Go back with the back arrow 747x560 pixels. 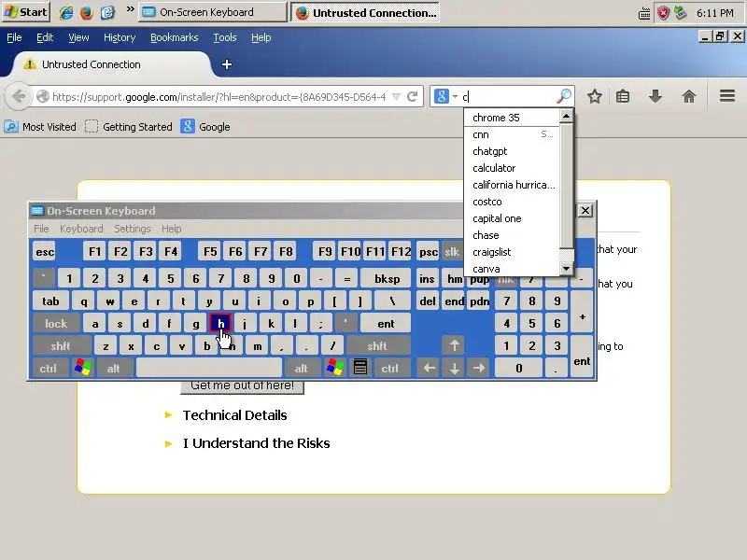(19, 97)
